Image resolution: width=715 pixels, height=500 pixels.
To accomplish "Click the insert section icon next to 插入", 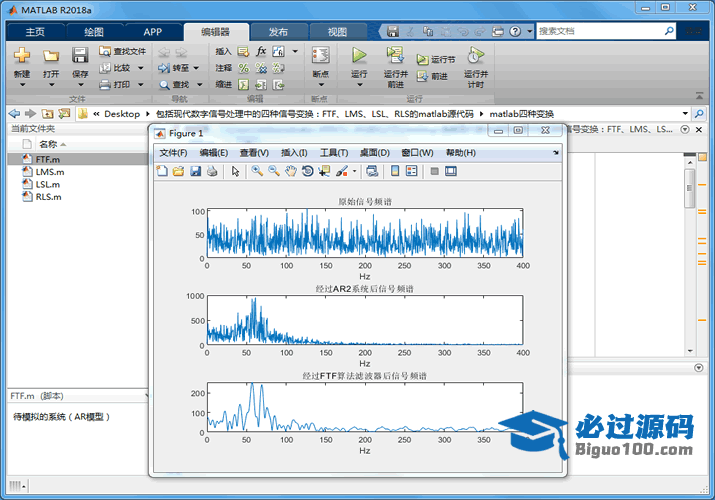I will (244, 52).
